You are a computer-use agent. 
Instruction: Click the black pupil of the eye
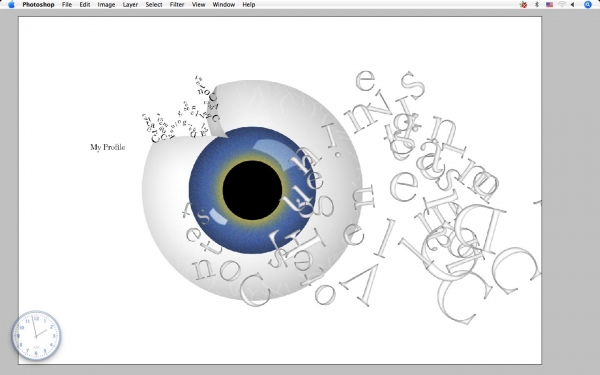click(253, 190)
